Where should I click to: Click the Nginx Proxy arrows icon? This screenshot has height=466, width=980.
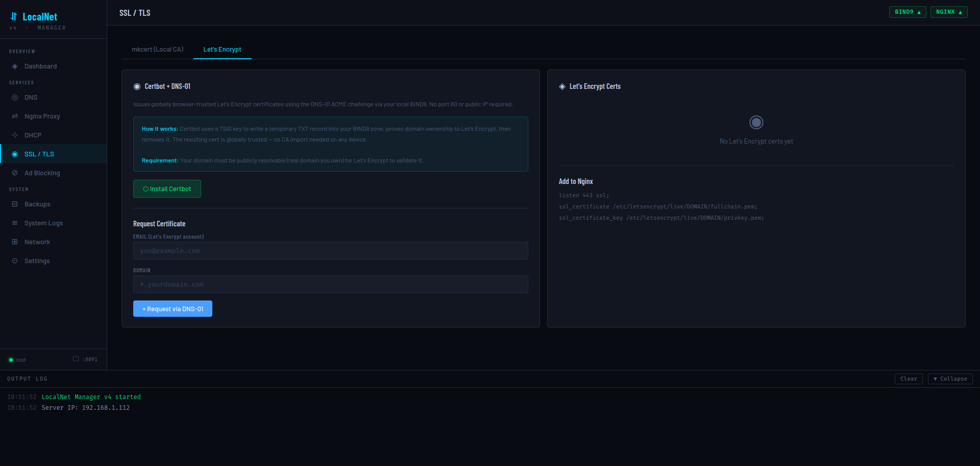click(15, 116)
